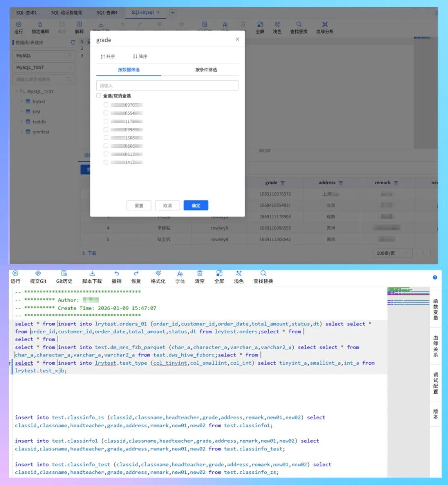Click the 撤销 undo icon

pos(117,273)
